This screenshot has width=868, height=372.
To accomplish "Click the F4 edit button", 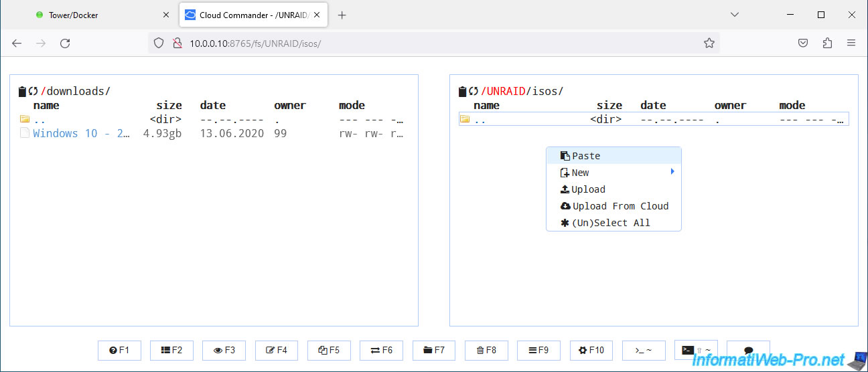I will [x=277, y=350].
